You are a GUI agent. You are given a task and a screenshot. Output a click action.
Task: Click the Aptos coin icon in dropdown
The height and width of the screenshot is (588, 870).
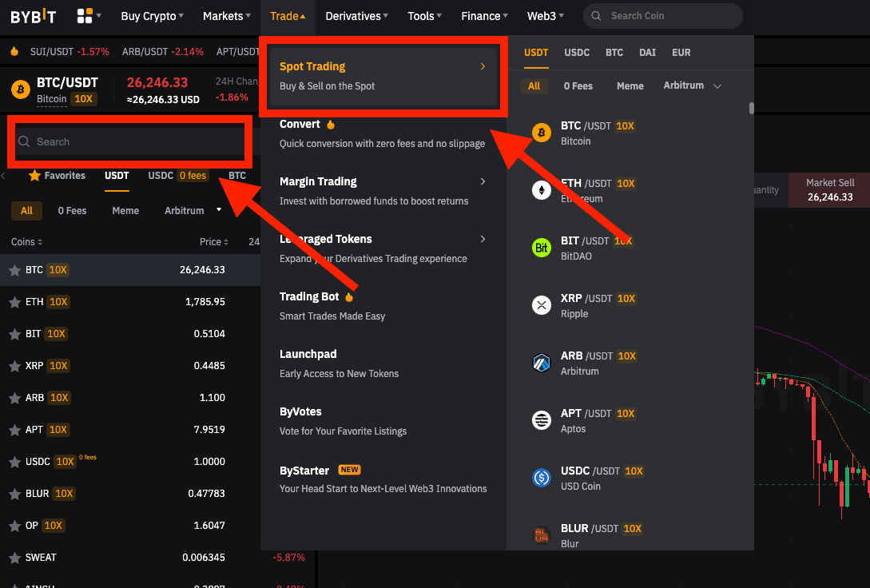point(542,420)
